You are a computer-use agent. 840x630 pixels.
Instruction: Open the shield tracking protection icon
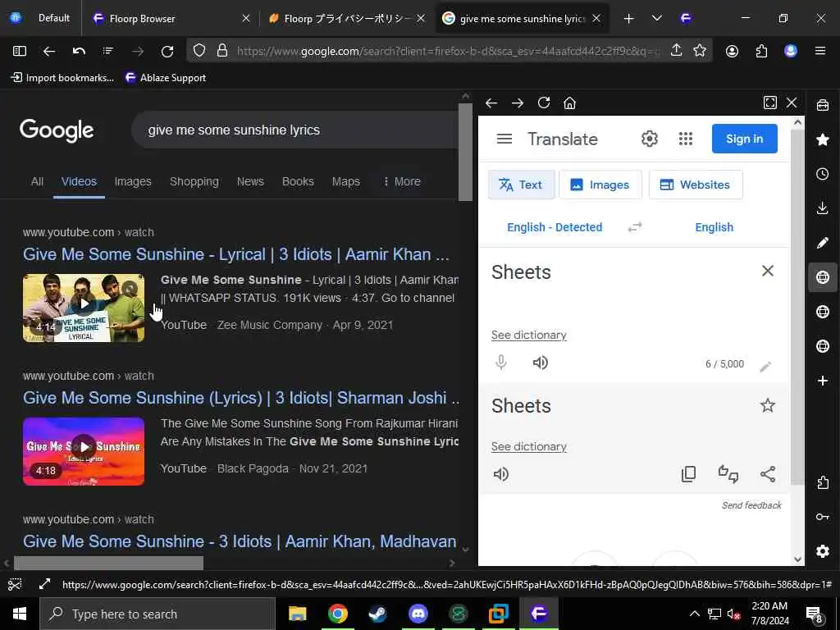(199, 51)
